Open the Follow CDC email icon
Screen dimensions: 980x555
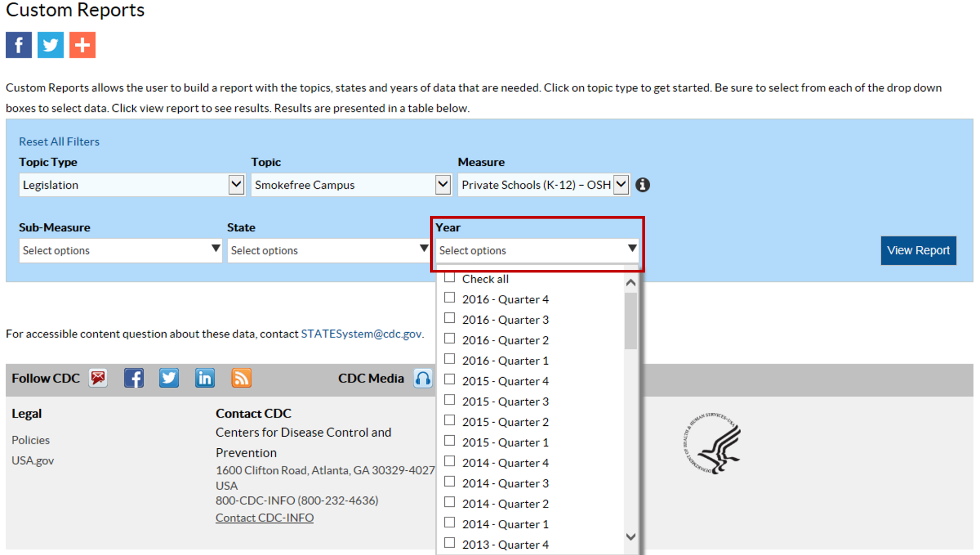[x=98, y=378]
